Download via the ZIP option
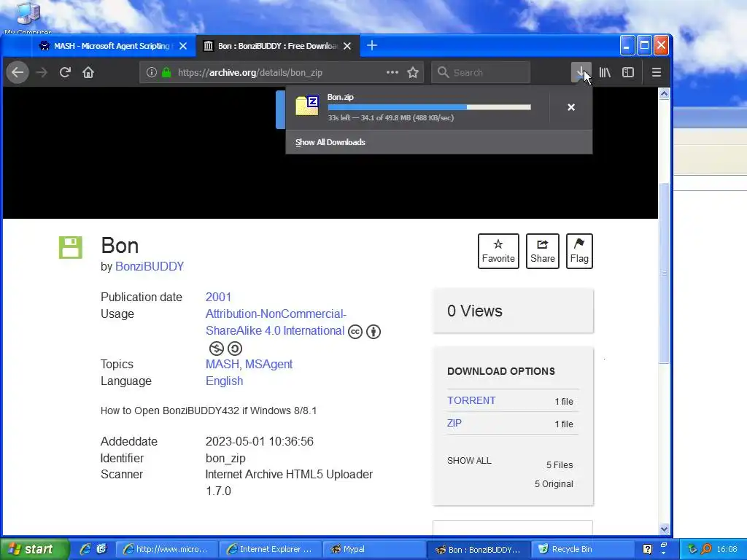Image resolution: width=747 pixels, height=560 pixels. (454, 423)
